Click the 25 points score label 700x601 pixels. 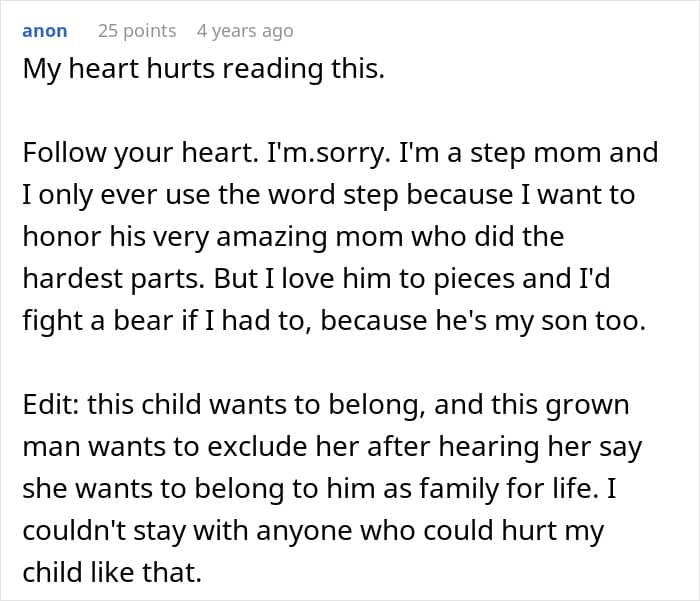point(137,31)
